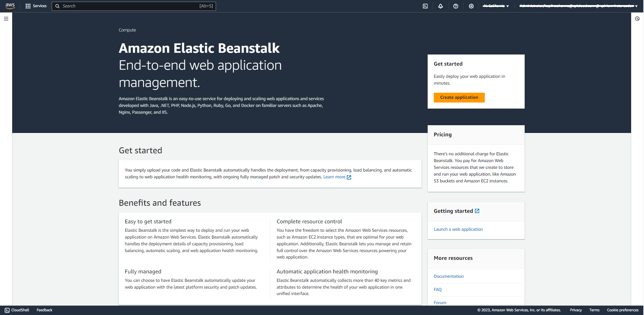
Task: Click the Pricing panel heading
Action: (x=443, y=135)
